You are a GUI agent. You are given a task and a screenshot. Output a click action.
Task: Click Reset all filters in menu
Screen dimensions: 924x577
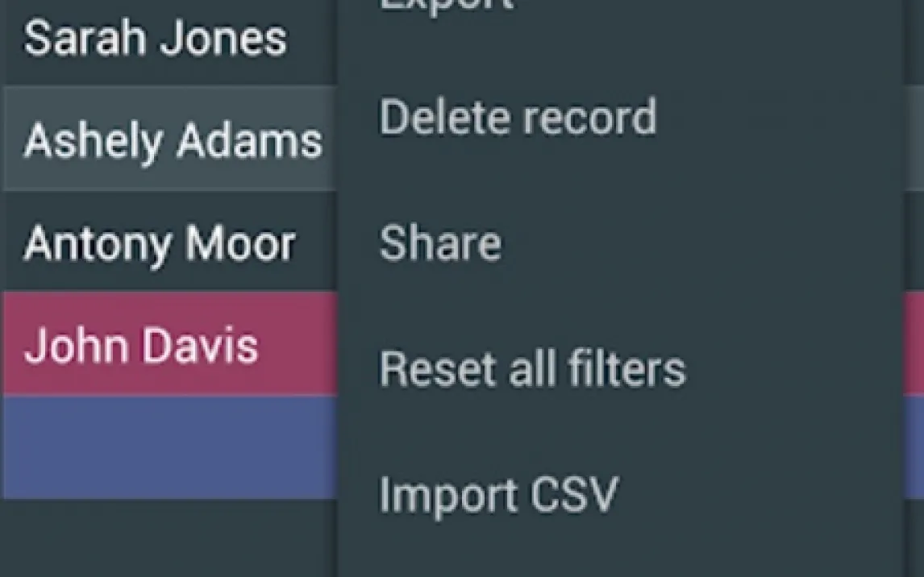pos(532,369)
